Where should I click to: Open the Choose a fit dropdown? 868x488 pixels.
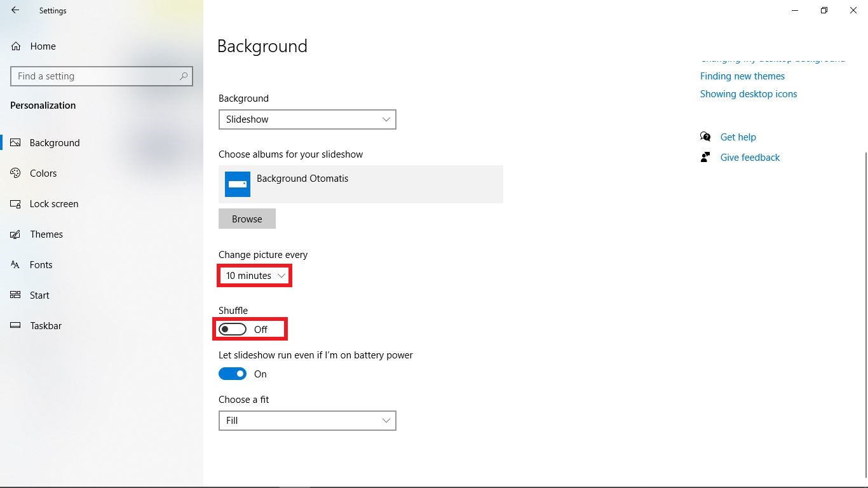click(x=307, y=421)
